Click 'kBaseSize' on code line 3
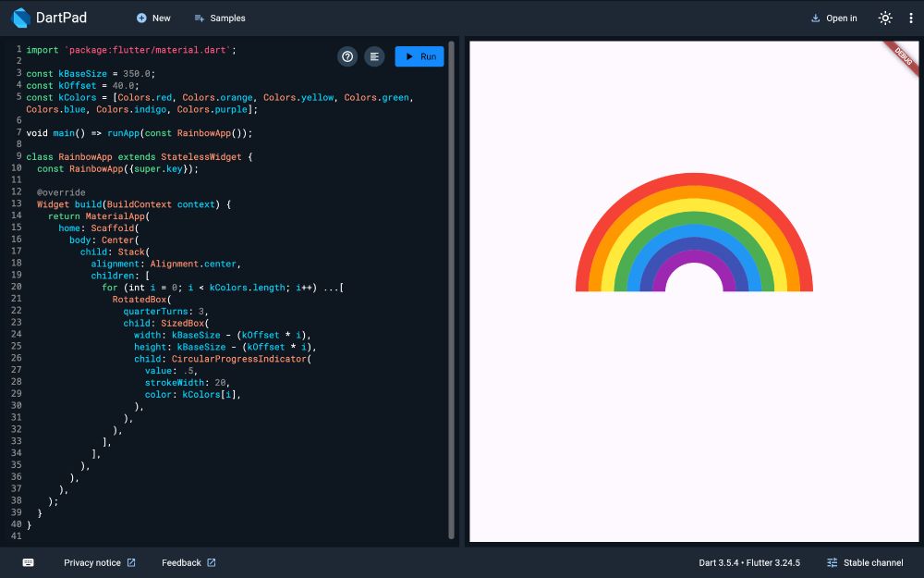This screenshot has height=578, width=924. point(82,74)
